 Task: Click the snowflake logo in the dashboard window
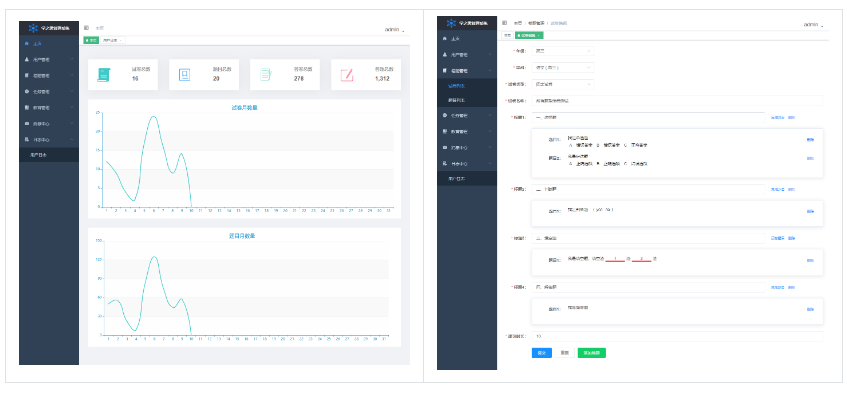[x=33, y=28]
